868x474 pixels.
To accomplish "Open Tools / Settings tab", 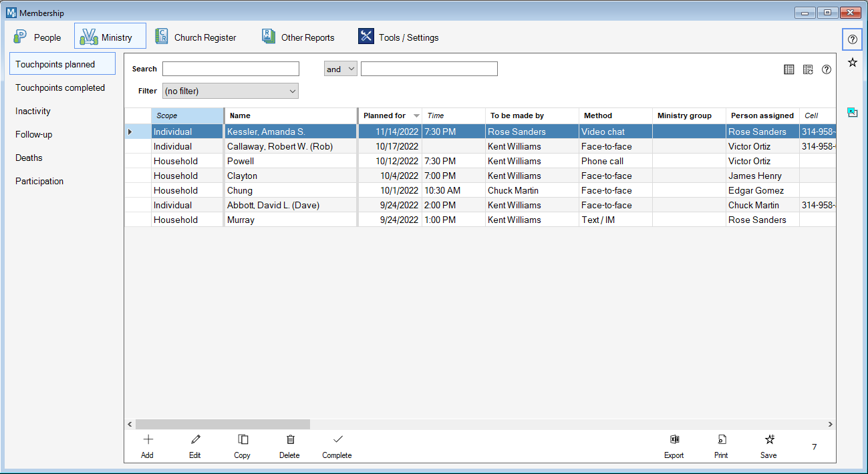I will (x=399, y=37).
